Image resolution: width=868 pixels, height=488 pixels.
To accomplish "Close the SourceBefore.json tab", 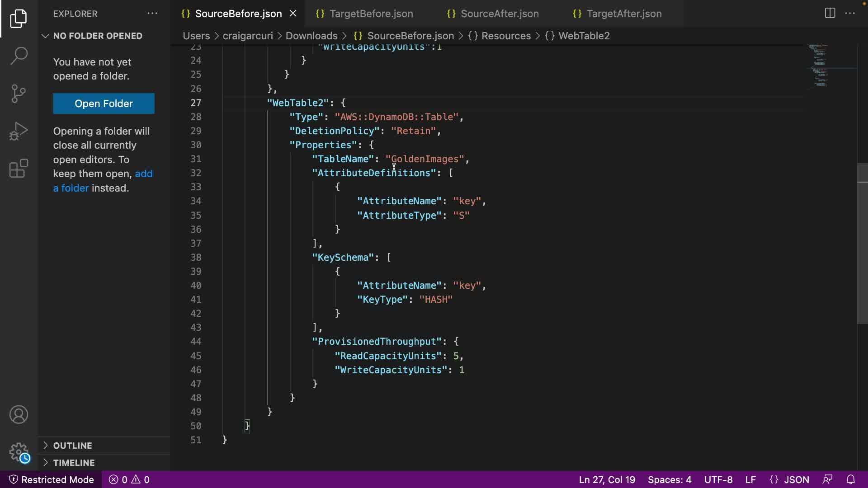I will (x=293, y=14).
